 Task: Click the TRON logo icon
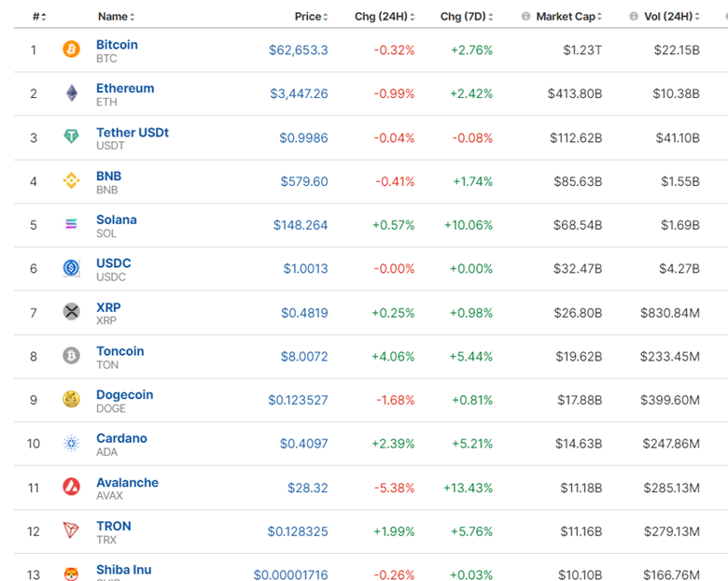click(x=71, y=530)
